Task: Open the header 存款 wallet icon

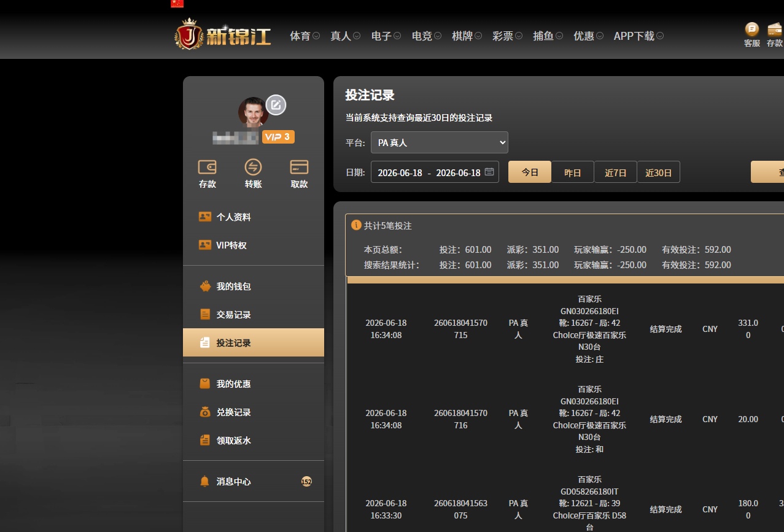Action: point(775,35)
